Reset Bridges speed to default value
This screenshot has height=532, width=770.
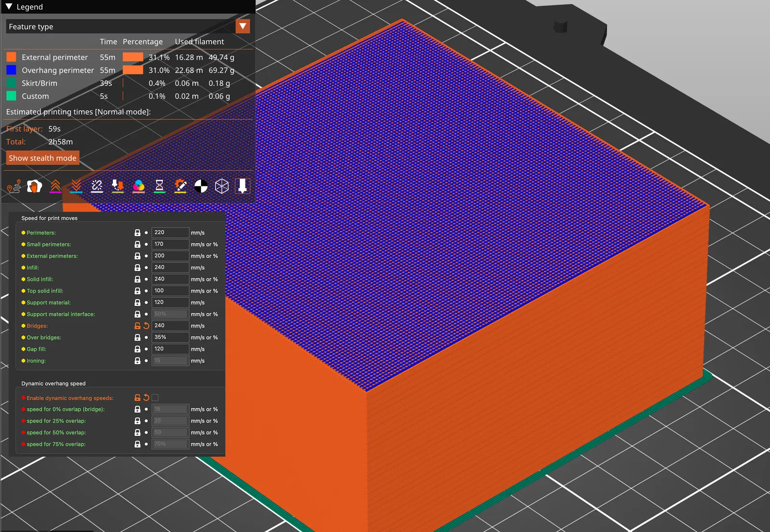pyautogui.click(x=146, y=326)
